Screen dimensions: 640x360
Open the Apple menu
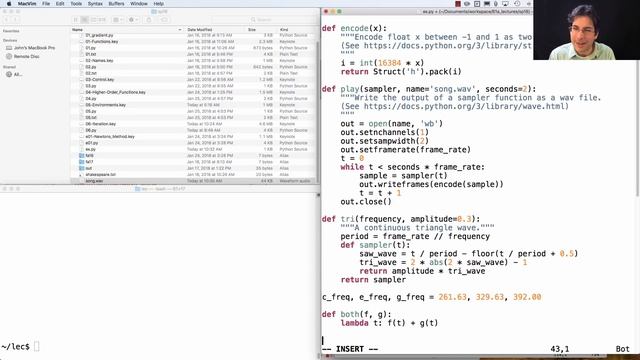tap(9, 4)
